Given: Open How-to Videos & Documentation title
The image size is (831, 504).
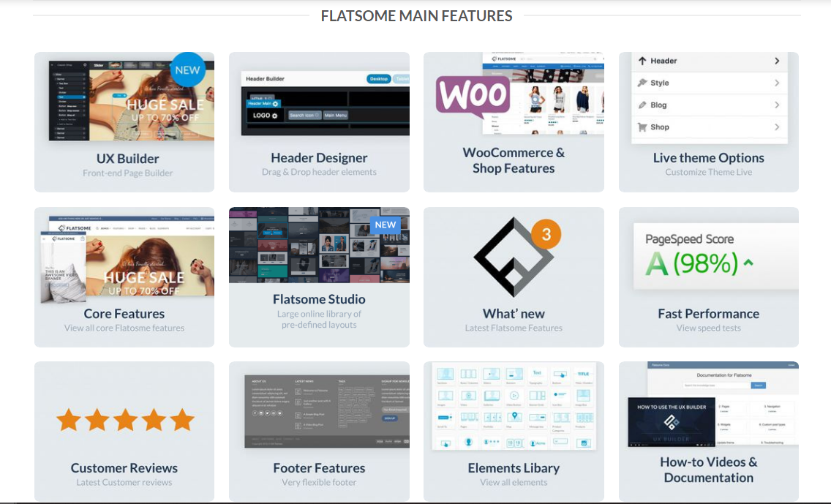Looking at the screenshot, I should tap(709, 470).
